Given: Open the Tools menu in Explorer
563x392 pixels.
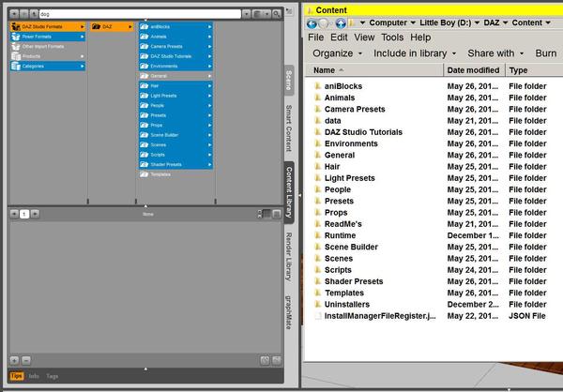Looking at the screenshot, I should 392,38.
